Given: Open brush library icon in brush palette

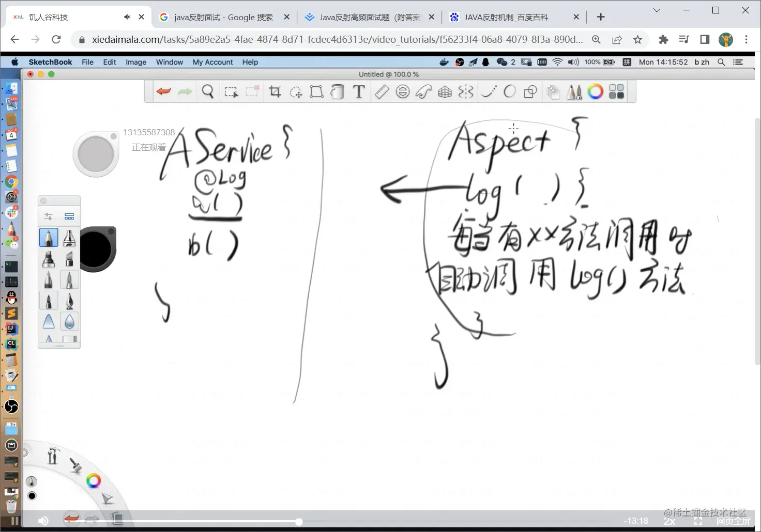Looking at the screenshot, I should tap(69, 216).
